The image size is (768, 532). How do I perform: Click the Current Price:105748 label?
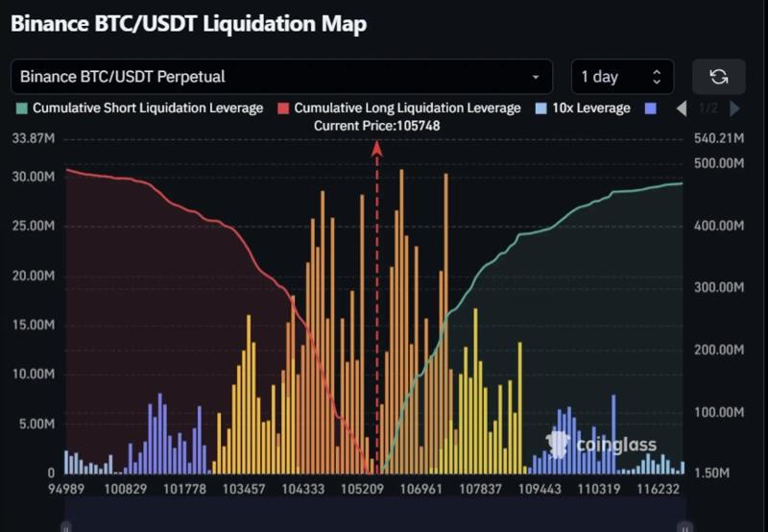click(377, 126)
